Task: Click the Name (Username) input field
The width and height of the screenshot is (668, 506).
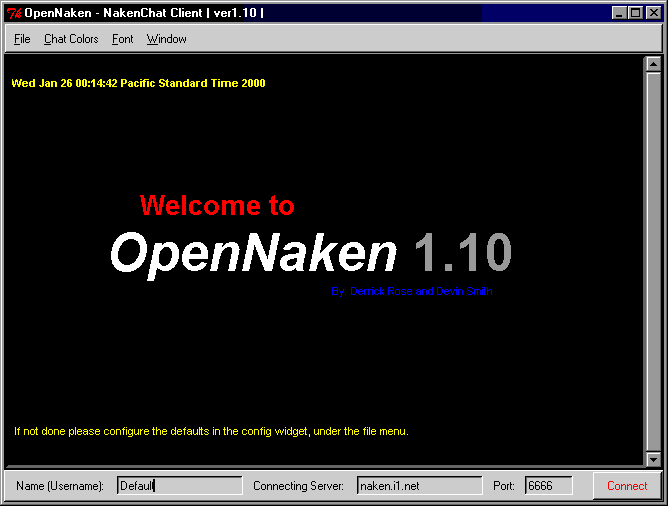Action: [180, 486]
